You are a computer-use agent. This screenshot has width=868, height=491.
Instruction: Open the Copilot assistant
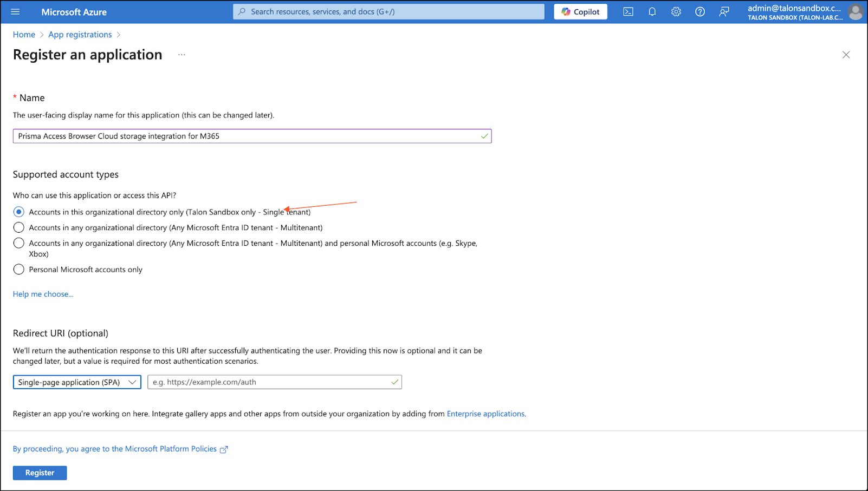(580, 12)
